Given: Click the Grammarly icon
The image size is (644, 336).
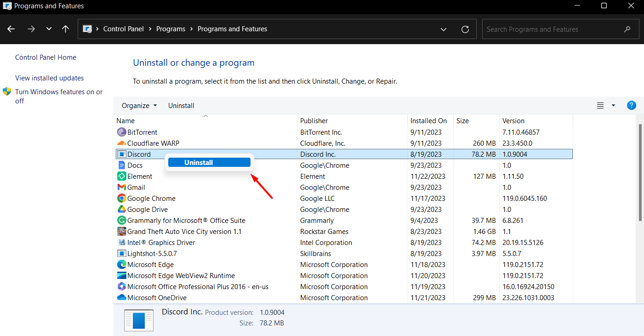Looking at the screenshot, I should [121, 221].
